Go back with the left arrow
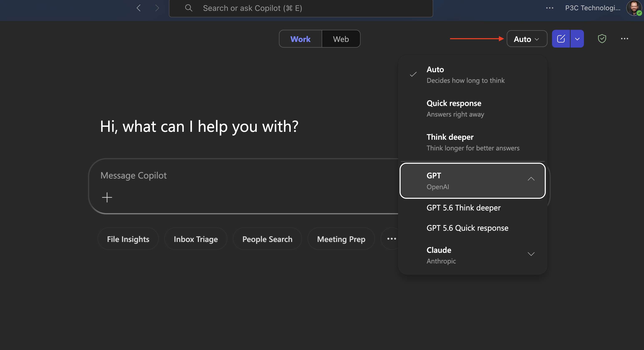The image size is (644, 350). point(139,8)
